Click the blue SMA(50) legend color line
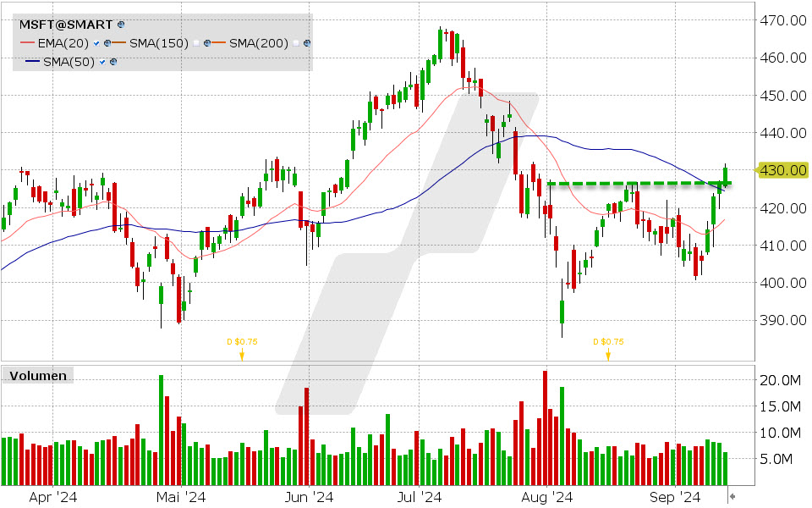Screen dimensions: 812x508 tap(33, 61)
